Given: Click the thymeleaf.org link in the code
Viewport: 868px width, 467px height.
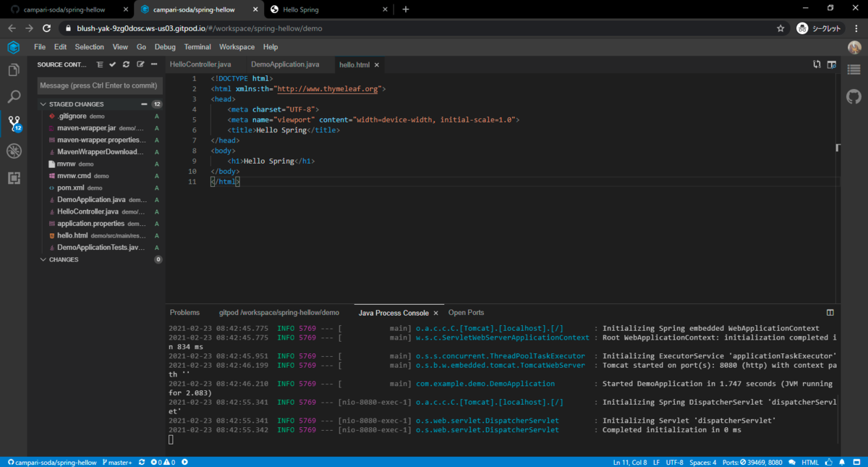Looking at the screenshot, I should (328, 89).
